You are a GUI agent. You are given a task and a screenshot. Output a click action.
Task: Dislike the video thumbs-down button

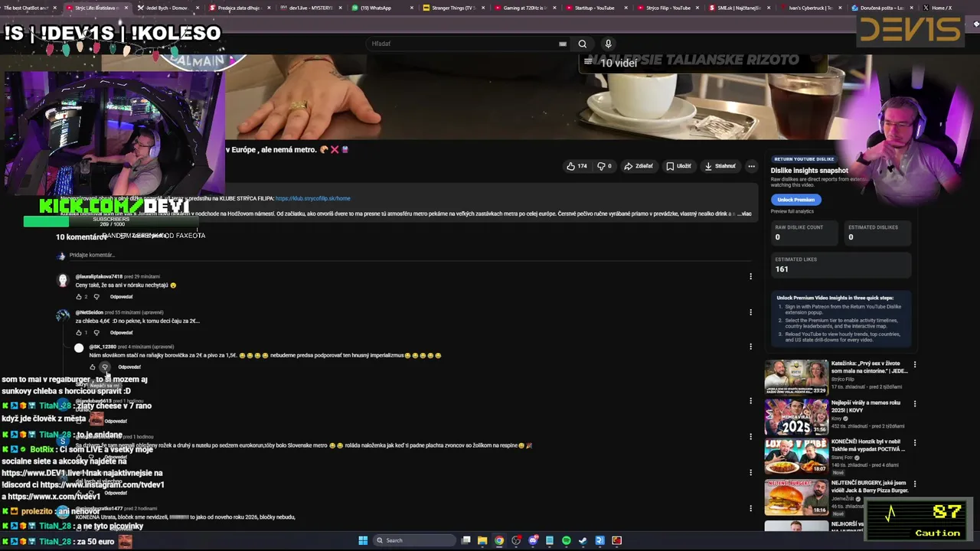(604, 166)
